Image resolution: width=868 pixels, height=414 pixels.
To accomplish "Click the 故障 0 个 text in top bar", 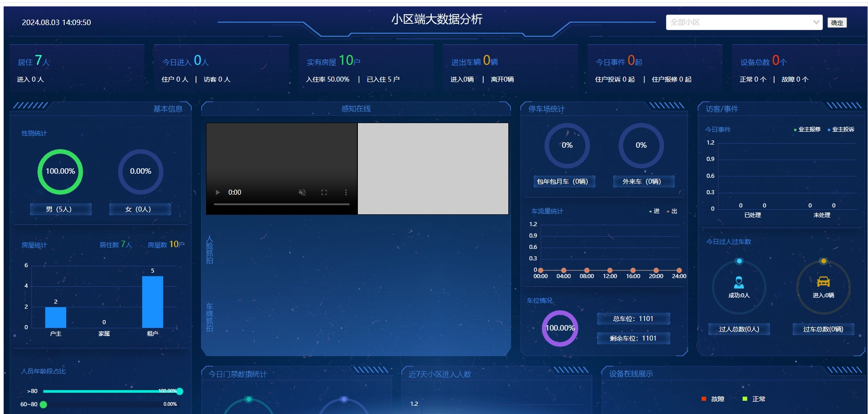I will 795,79.
